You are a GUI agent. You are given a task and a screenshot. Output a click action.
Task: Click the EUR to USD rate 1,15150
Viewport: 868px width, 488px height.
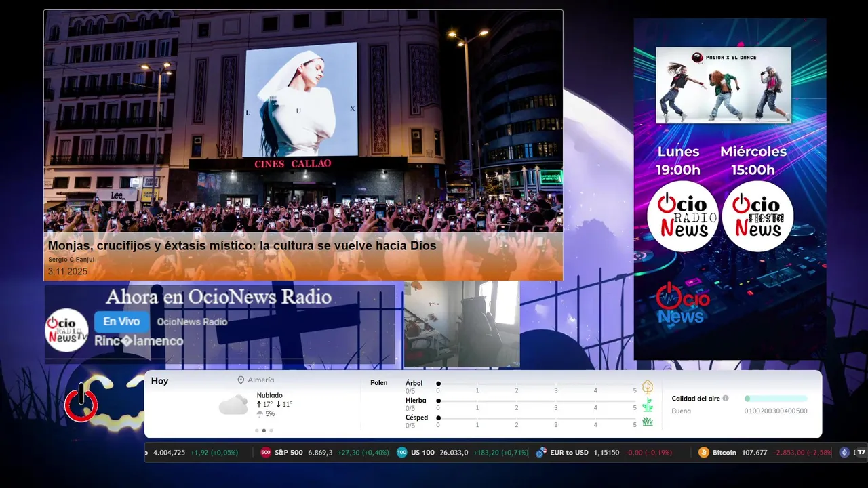pyautogui.click(x=606, y=453)
